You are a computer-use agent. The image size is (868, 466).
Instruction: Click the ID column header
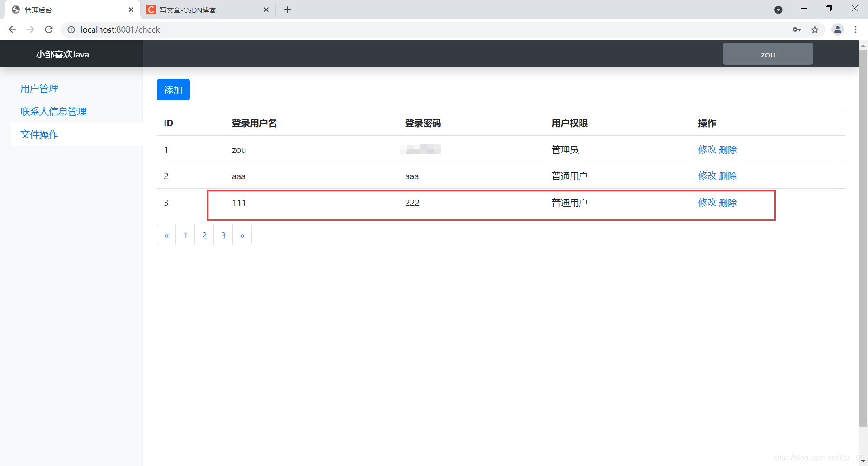pyautogui.click(x=168, y=123)
